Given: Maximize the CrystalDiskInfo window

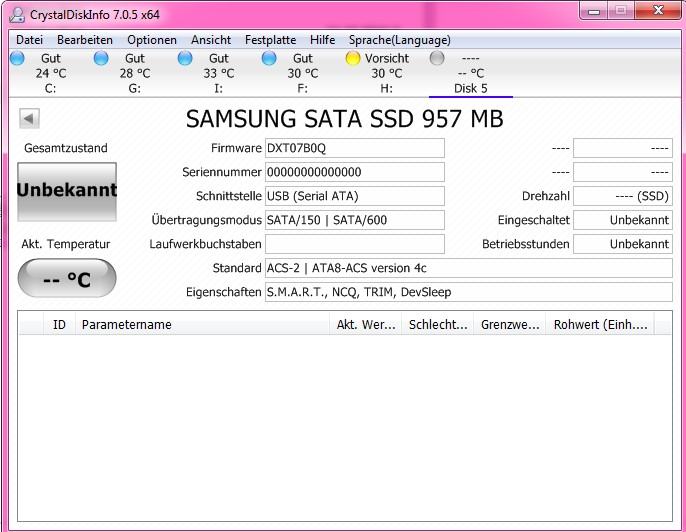Looking at the screenshot, I should [x=621, y=11].
